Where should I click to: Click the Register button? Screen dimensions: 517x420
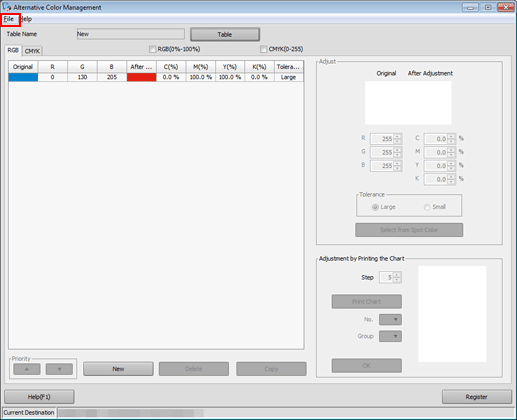click(477, 397)
